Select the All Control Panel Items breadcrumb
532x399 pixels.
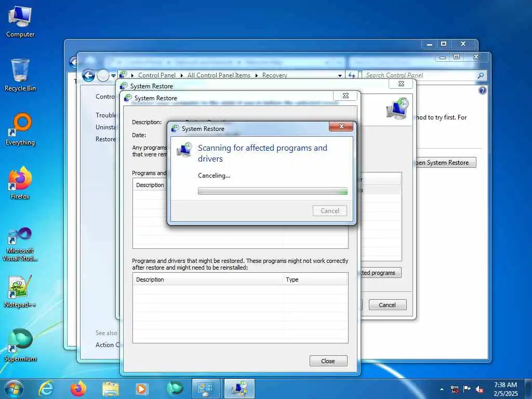[219, 75]
